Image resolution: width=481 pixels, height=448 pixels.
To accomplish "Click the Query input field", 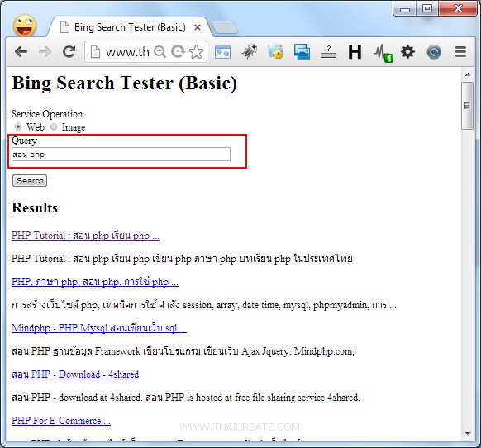I will coord(121,154).
